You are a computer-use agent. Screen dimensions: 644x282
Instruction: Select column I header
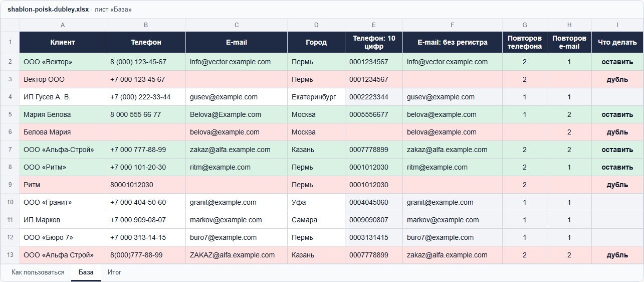tap(617, 25)
